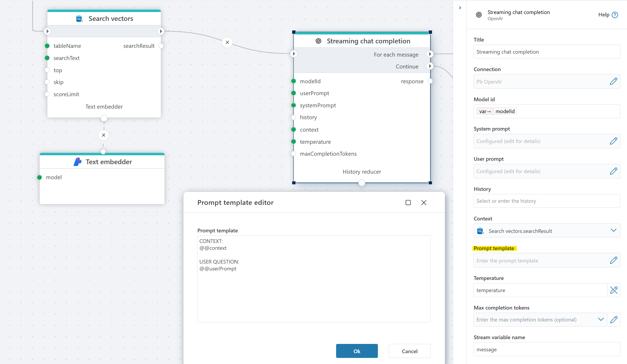This screenshot has height=364, width=627.
Task: Open System prompt editor pencil icon
Action: pyautogui.click(x=614, y=141)
